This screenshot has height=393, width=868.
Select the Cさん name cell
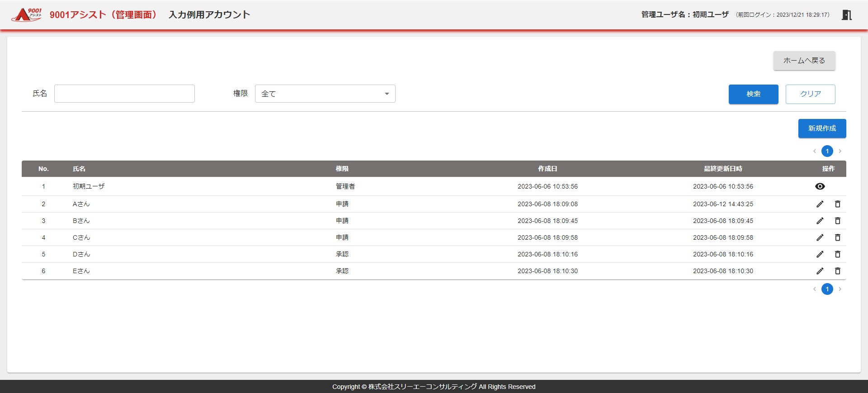(x=81, y=237)
